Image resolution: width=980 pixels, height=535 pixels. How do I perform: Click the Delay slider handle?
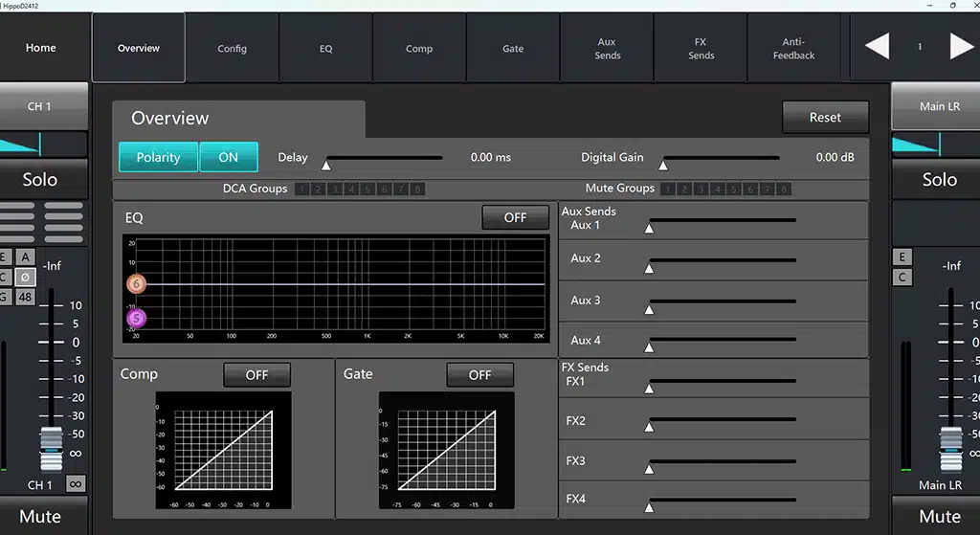325,166
